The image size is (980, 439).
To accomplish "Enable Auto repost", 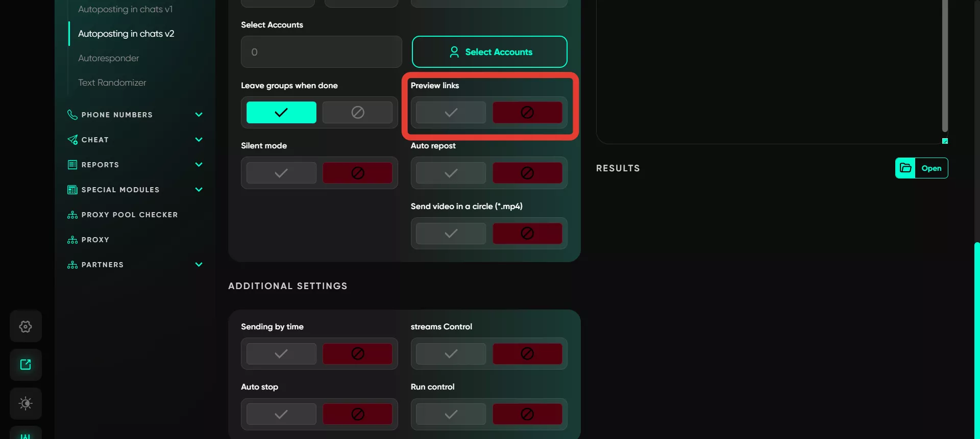I will click(x=451, y=173).
